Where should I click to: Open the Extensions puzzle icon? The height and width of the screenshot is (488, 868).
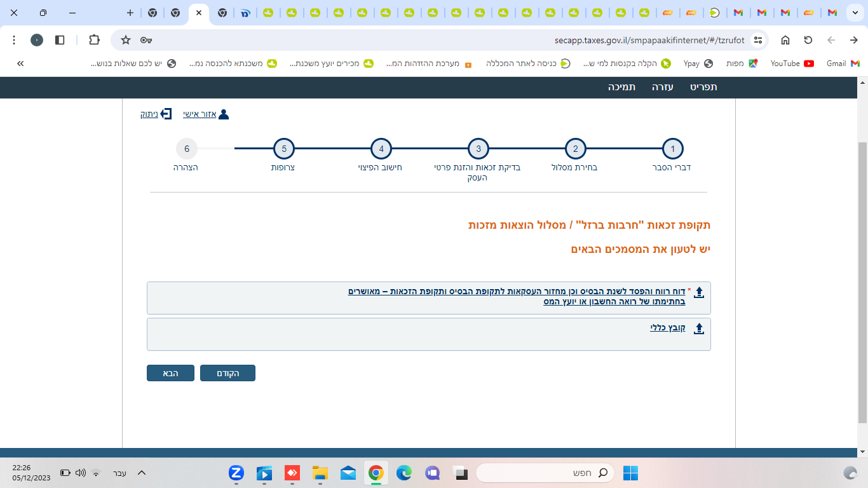click(x=94, y=40)
